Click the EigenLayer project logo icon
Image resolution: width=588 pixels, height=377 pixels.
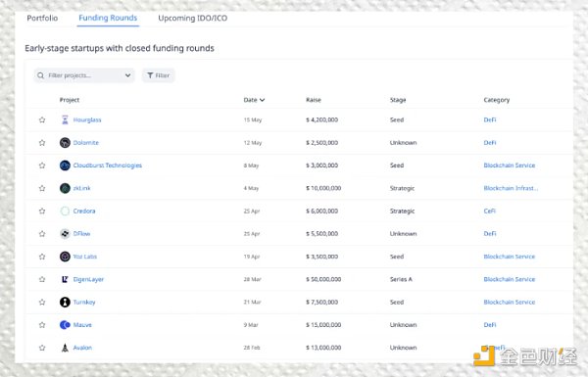[x=65, y=279]
